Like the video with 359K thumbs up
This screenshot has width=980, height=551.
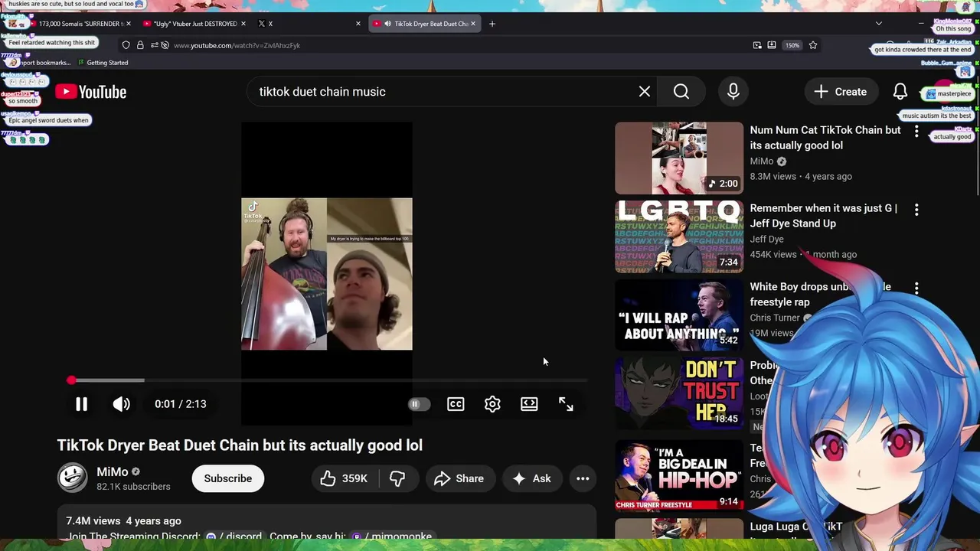(x=345, y=478)
